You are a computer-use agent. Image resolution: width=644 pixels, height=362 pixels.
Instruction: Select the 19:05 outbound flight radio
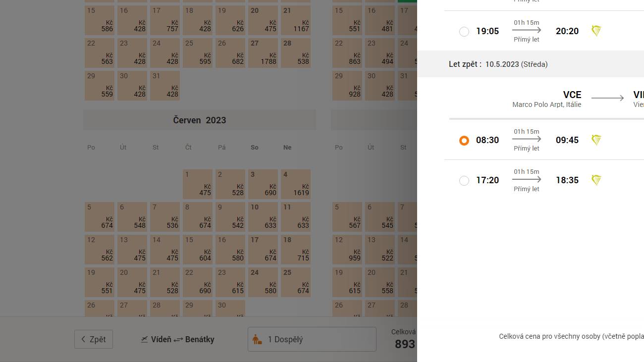[464, 32]
